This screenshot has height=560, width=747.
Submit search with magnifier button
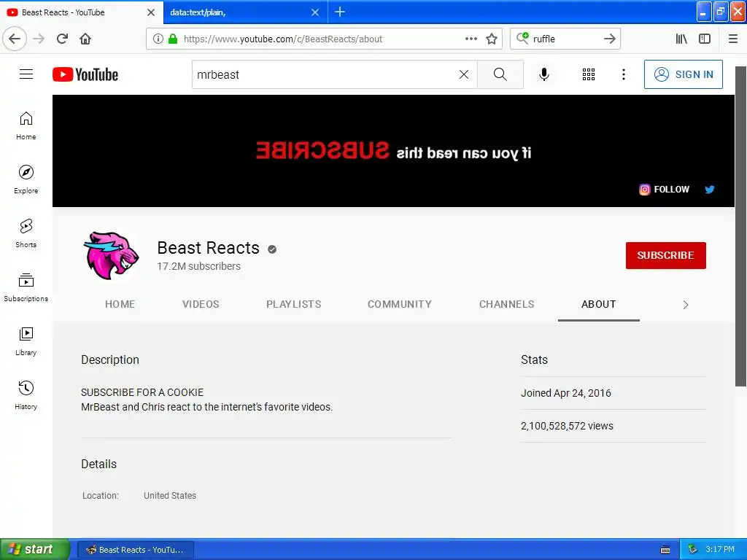pos(500,74)
